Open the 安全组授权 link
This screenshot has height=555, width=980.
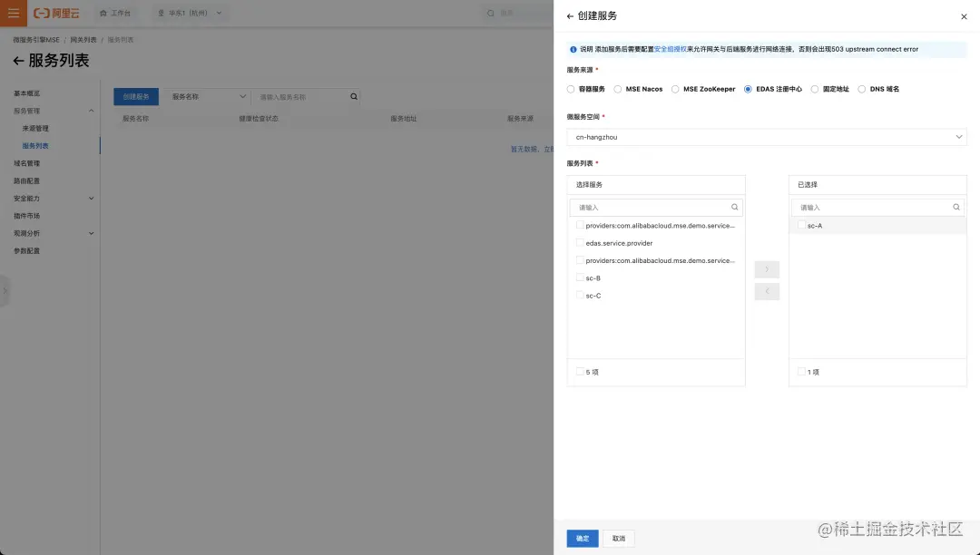coord(670,49)
